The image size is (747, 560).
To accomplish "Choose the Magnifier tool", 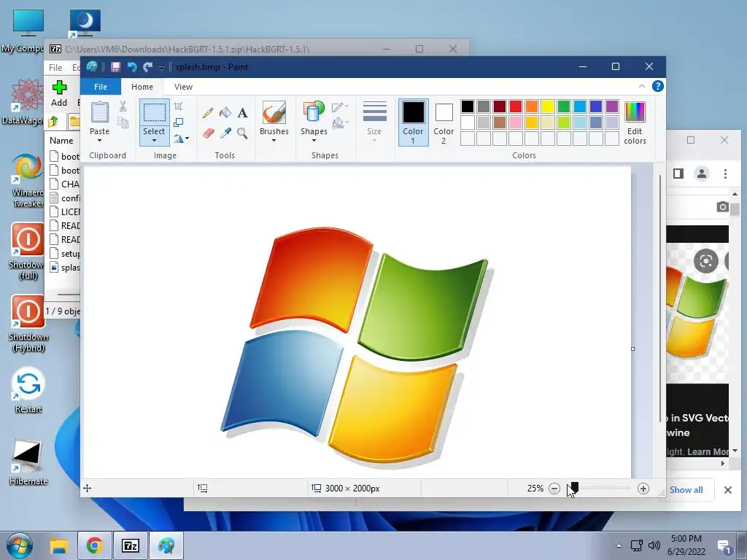I will click(242, 133).
